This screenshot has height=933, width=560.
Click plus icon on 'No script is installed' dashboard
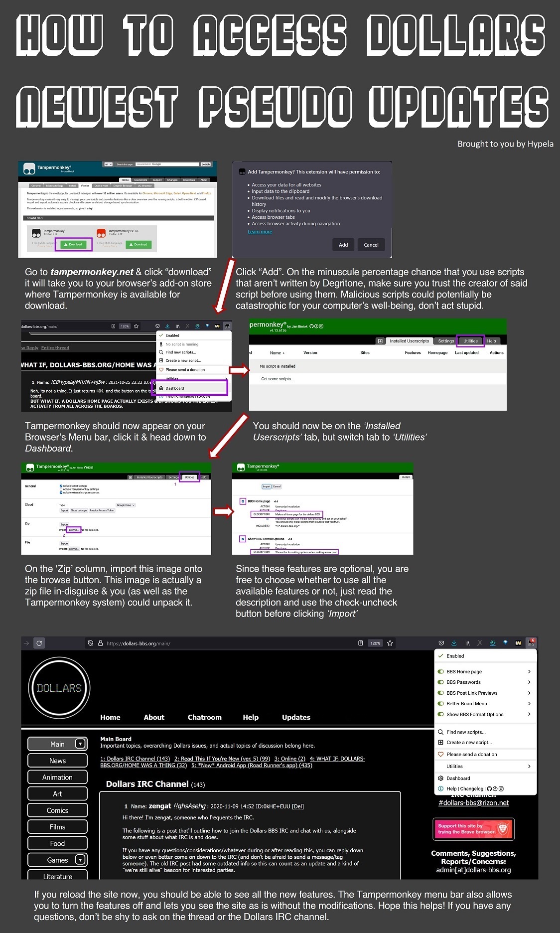tap(380, 341)
